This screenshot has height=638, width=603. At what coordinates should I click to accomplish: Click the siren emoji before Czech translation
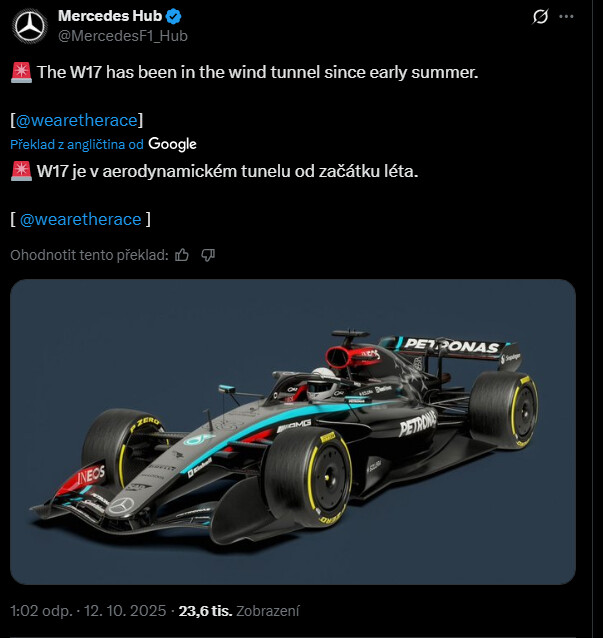click(x=20, y=171)
